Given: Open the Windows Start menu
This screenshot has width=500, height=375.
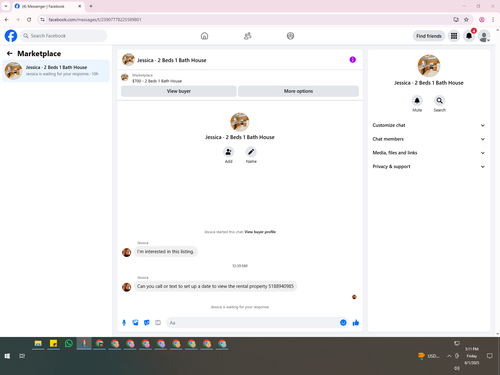Looking at the screenshot, I should pyautogui.click(x=7, y=356).
